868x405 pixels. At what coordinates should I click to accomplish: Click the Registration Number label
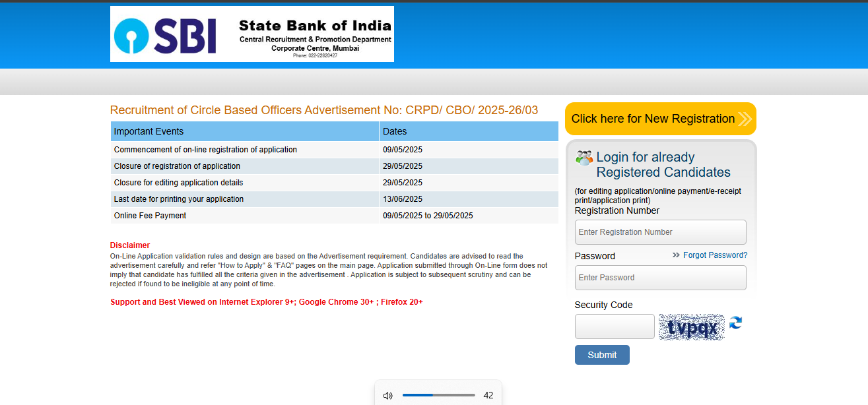coord(617,210)
